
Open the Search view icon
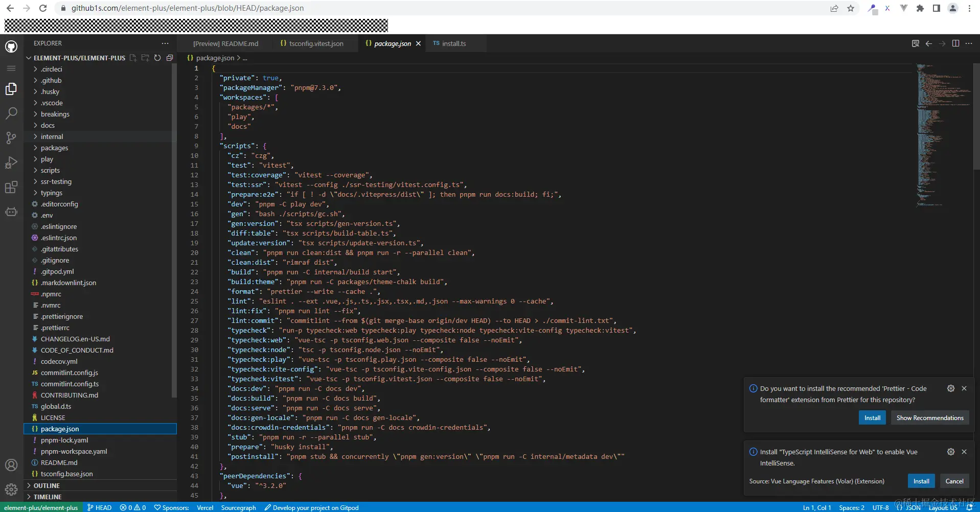[11, 113]
